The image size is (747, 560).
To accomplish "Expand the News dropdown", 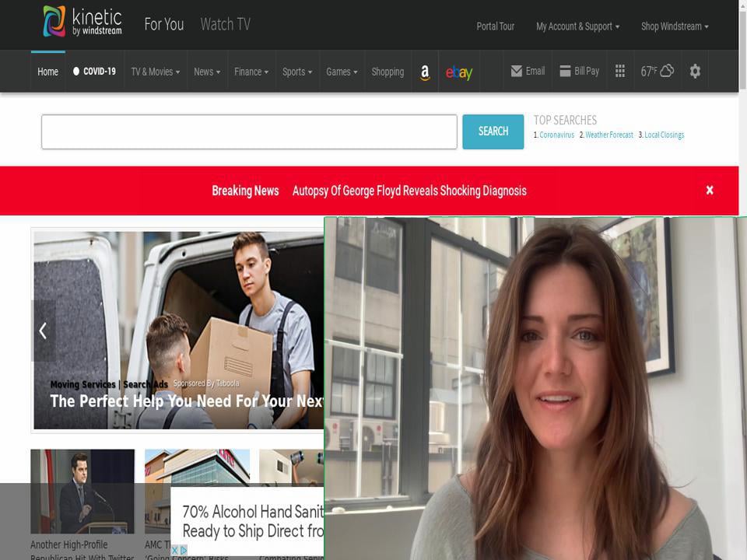I will point(207,72).
